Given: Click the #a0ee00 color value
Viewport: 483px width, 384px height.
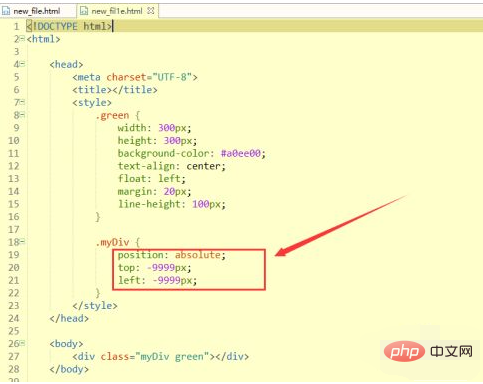Looking at the screenshot, I should point(241,153).
